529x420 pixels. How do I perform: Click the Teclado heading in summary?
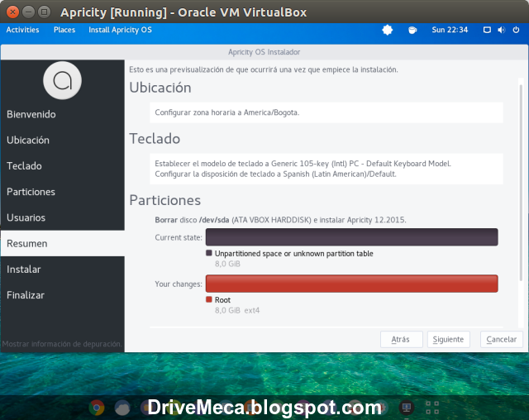(x=155, y=139)
